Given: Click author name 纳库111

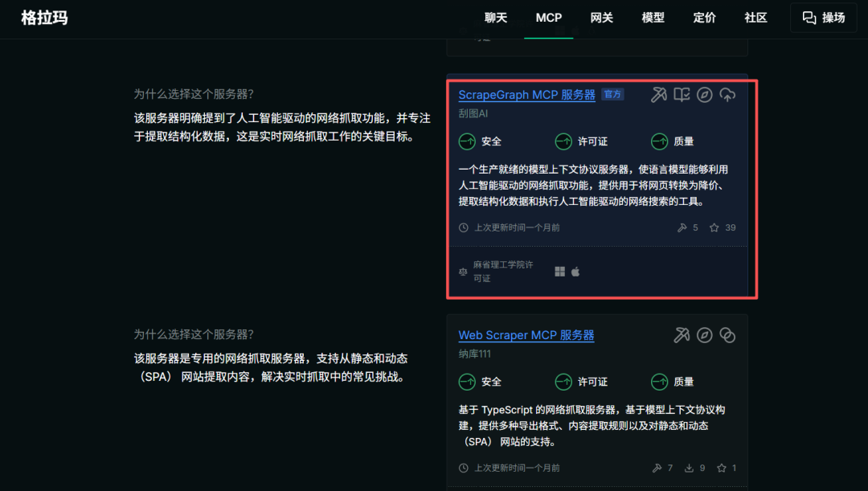Looking at the screenshot, I should [x=474, y=354].
